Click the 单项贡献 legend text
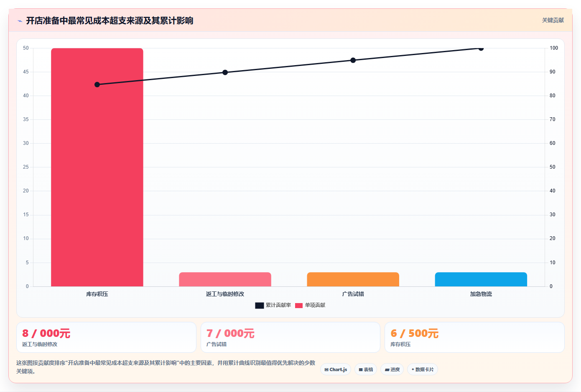 [x=315, y=306]
